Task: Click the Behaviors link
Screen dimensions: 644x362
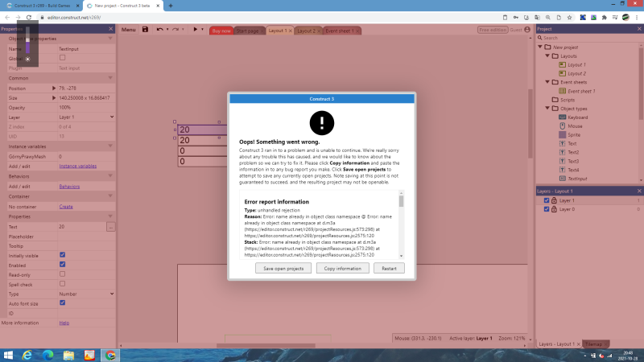Action: (x=69, y=187)
